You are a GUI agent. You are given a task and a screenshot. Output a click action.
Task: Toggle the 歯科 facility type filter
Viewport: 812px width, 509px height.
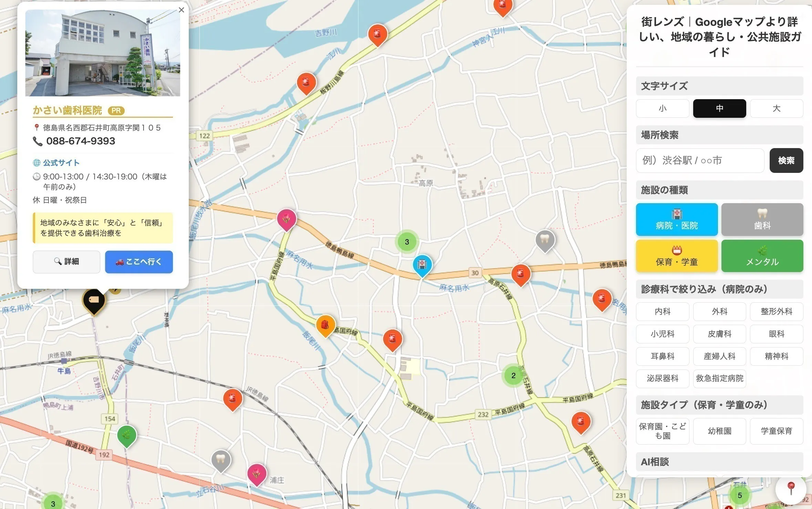(762, 219)
